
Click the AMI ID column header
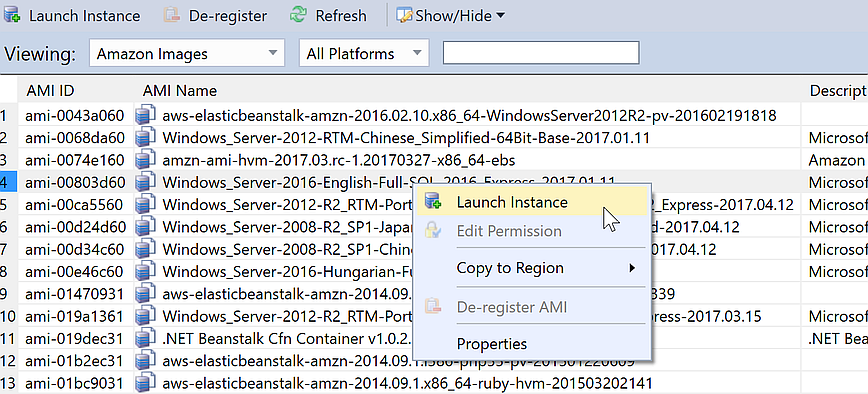50,90
